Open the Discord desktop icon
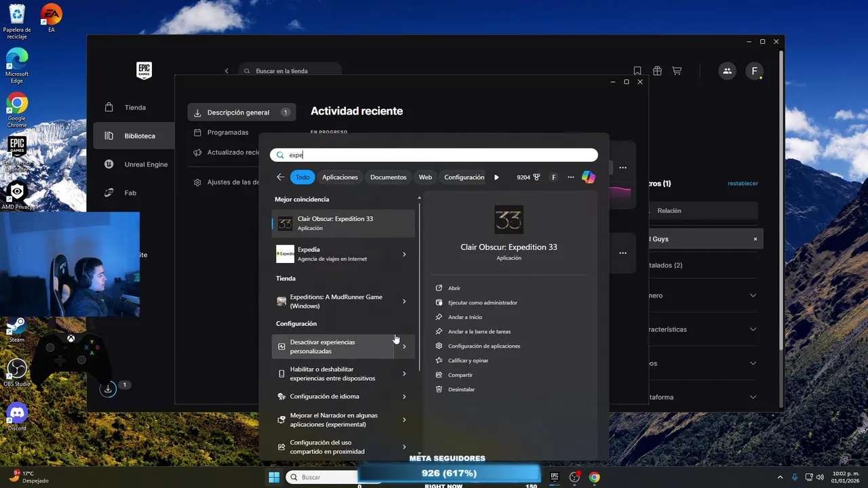The height and width of the screenshot is (488, 868). [x=17, y=417]
